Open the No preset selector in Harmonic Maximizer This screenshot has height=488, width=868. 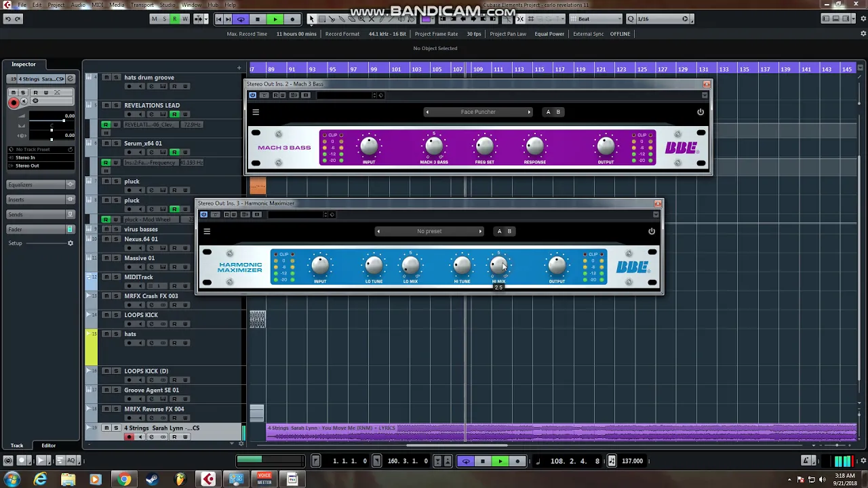point(429,231)
